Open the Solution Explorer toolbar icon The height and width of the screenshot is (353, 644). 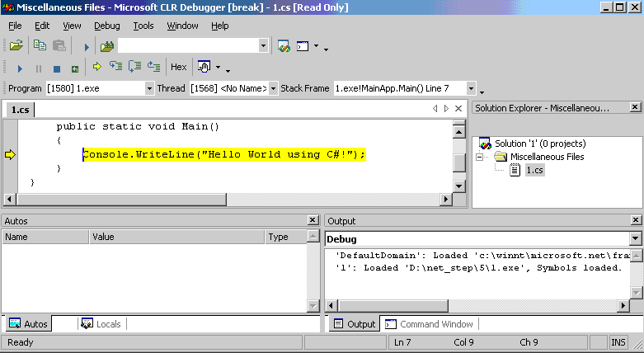pyautogui.click(x=284, y=45)
